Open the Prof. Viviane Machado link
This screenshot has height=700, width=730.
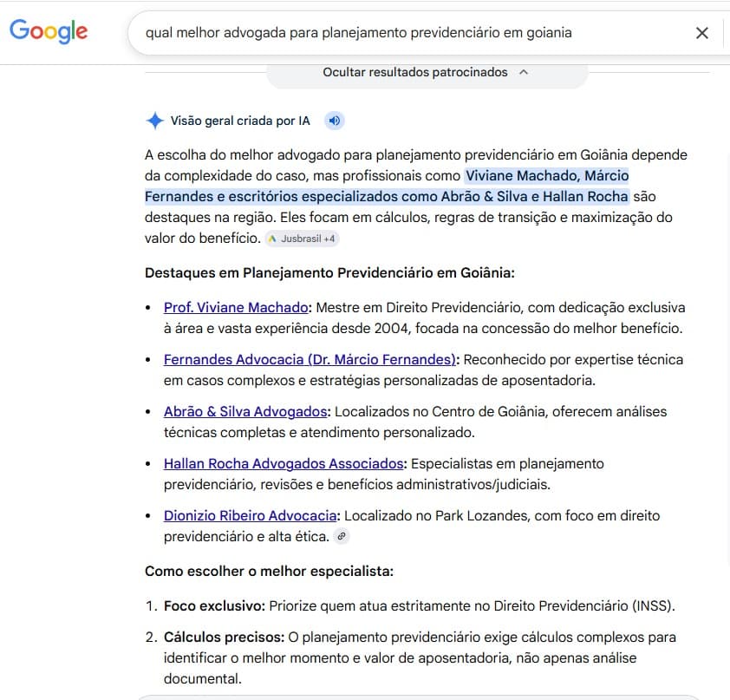pyautogui.click(x=236, y=307)
